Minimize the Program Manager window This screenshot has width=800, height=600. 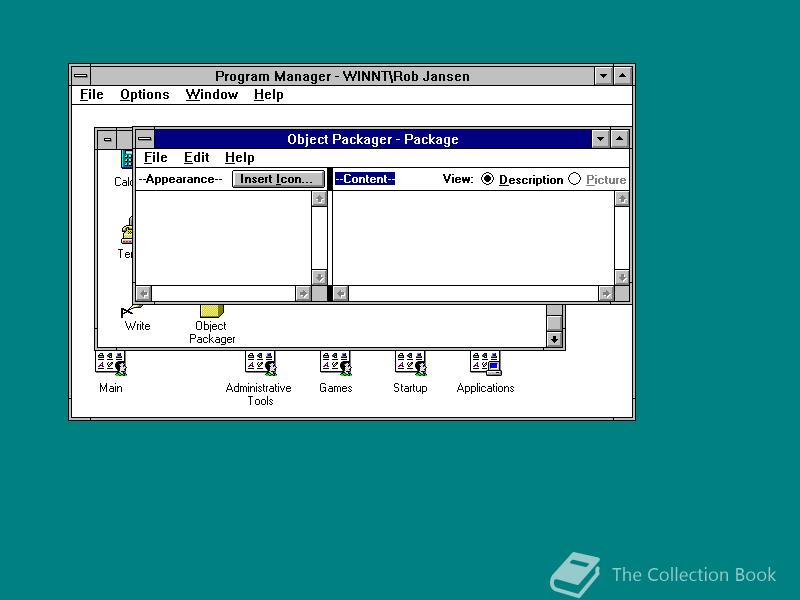coord(604,76)
